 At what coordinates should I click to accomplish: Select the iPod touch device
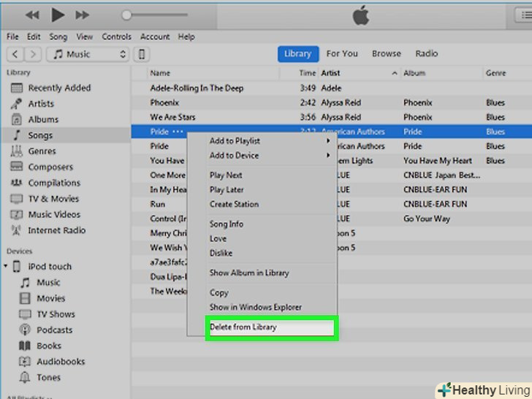[50, 267]
